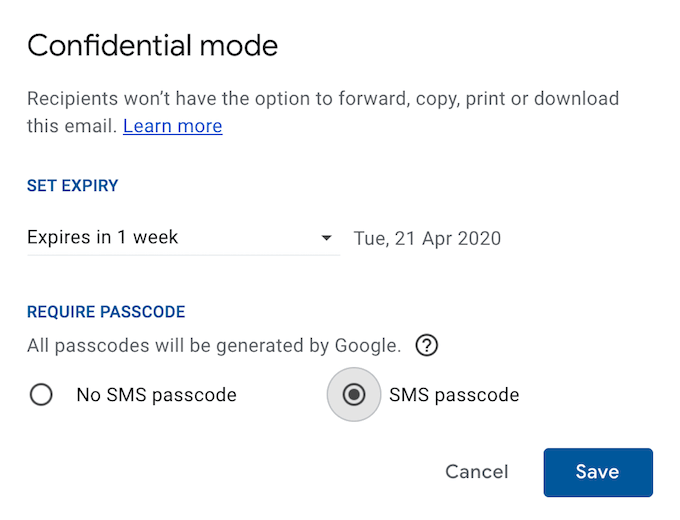
Task: Click the 'Recipients won't have the option' description line
Action: 322,99
